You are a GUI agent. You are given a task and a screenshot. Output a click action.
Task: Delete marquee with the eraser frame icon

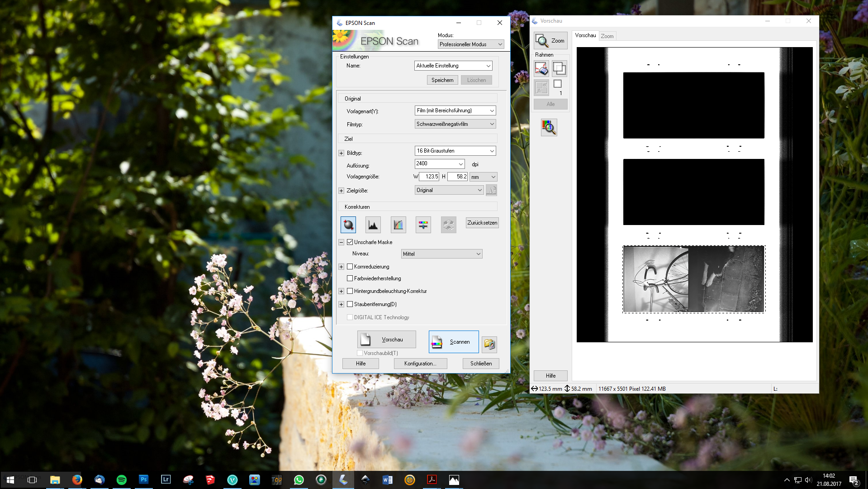click(541, 68)
